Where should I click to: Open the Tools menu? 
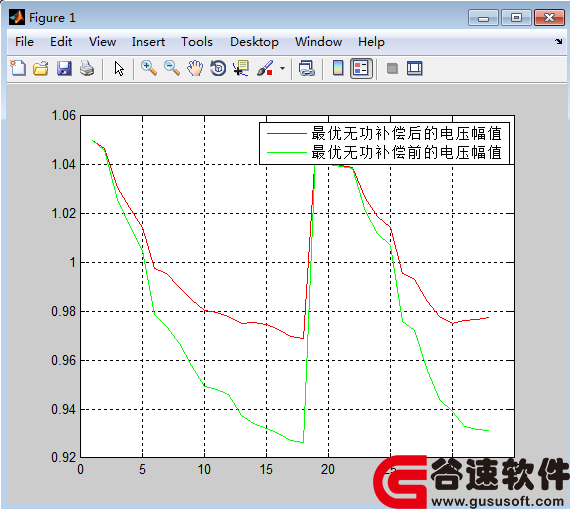click(x=197, y=42)
